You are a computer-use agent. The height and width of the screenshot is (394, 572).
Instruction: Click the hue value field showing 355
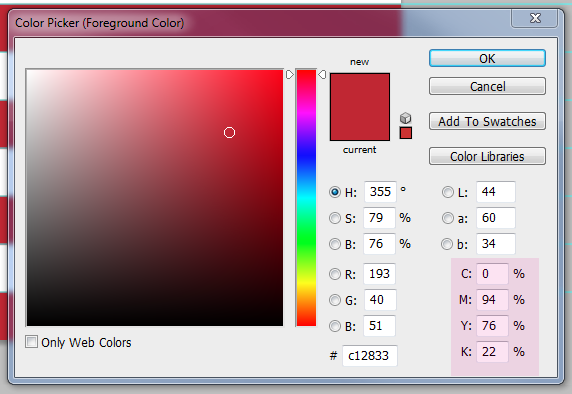[x=380, y=192]
